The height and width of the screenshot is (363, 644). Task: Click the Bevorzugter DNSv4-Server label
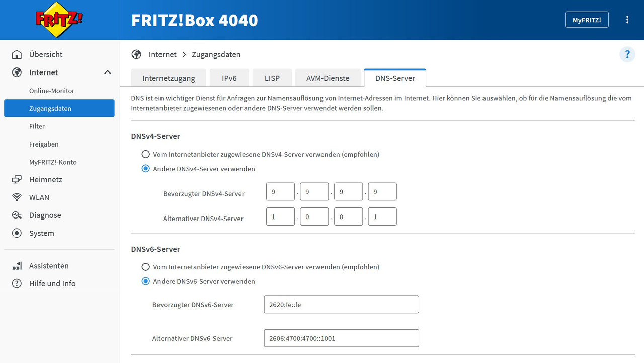click(204, 194)
